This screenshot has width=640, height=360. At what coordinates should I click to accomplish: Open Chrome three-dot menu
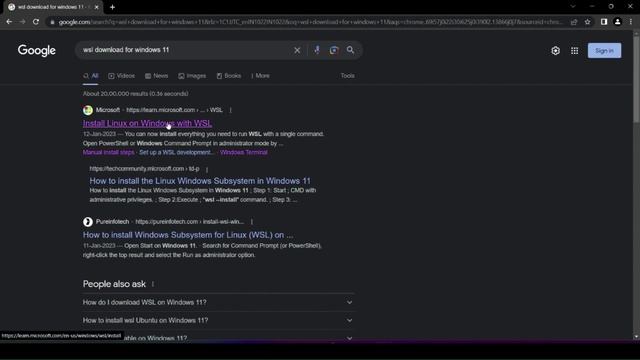(x=631, y=22)
